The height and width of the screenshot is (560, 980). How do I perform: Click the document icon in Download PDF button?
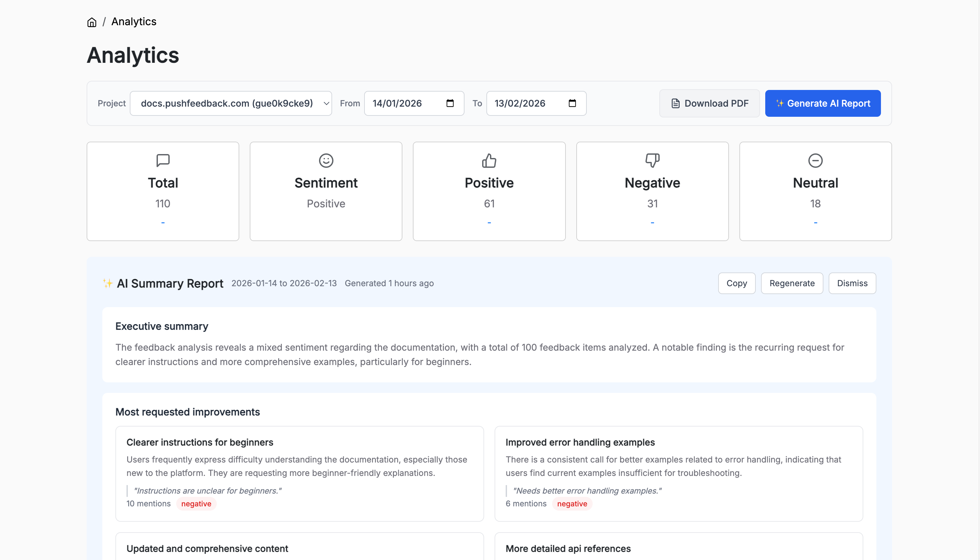676,103
